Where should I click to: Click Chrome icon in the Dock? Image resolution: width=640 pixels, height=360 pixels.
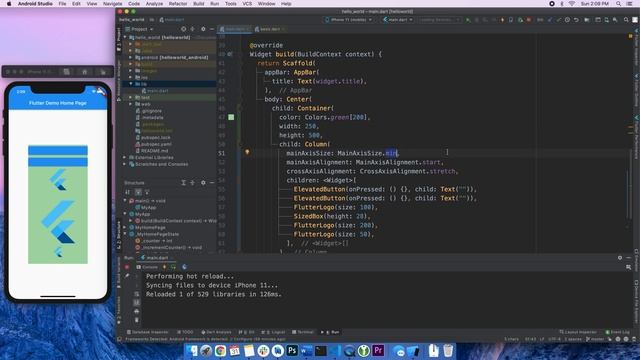point(220,351)
